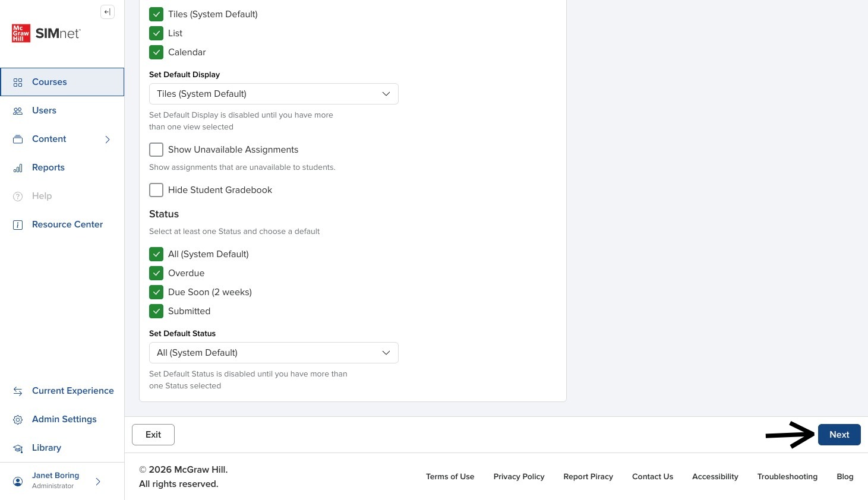This screenshot has height=500, width=868.
Task: Uncheck the Submitted status checkbox
Action: coord(156,311)
